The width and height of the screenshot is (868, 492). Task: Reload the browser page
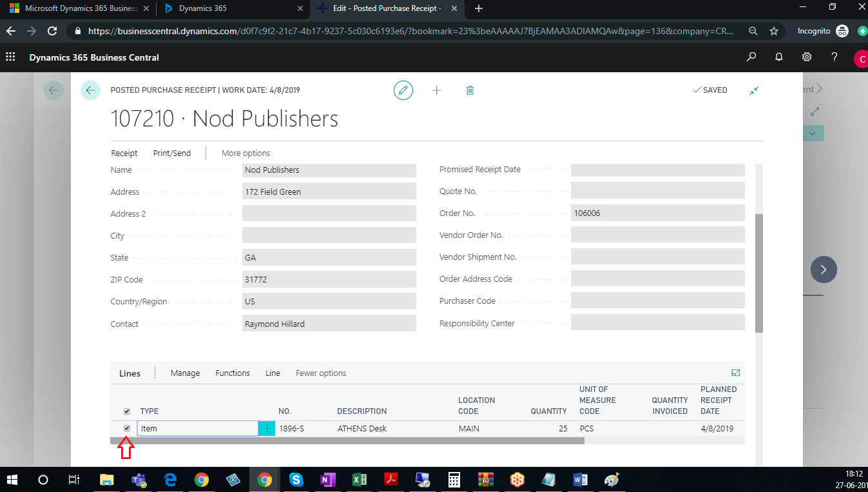click(x=53, y=31)
